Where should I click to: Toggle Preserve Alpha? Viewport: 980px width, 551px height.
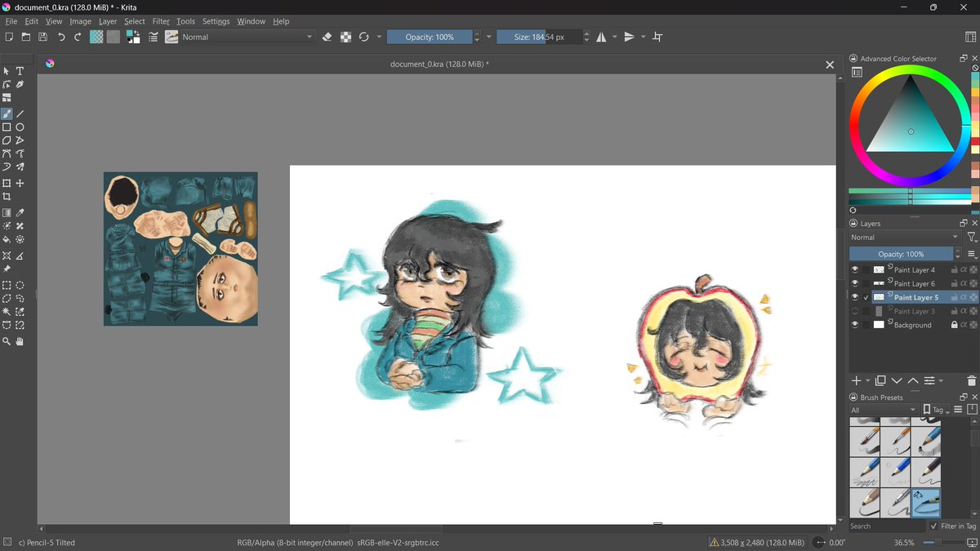(x=346, y=37)
